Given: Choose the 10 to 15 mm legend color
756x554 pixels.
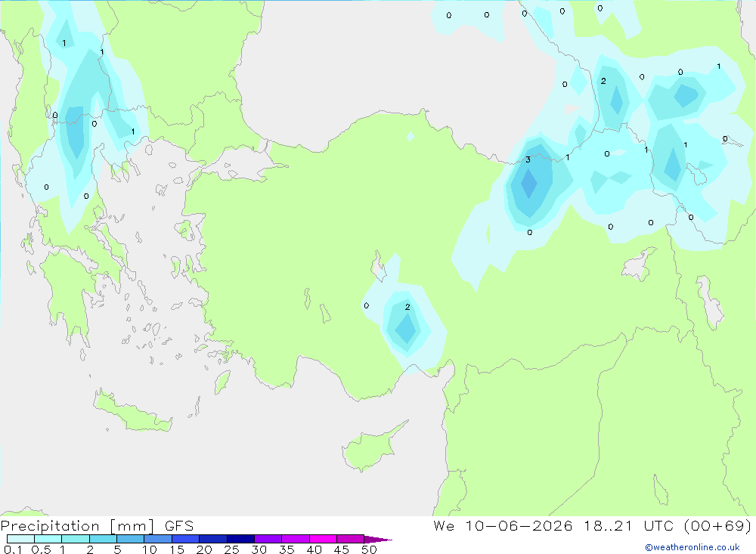Looking at the screenshot, I should (158, 539).
